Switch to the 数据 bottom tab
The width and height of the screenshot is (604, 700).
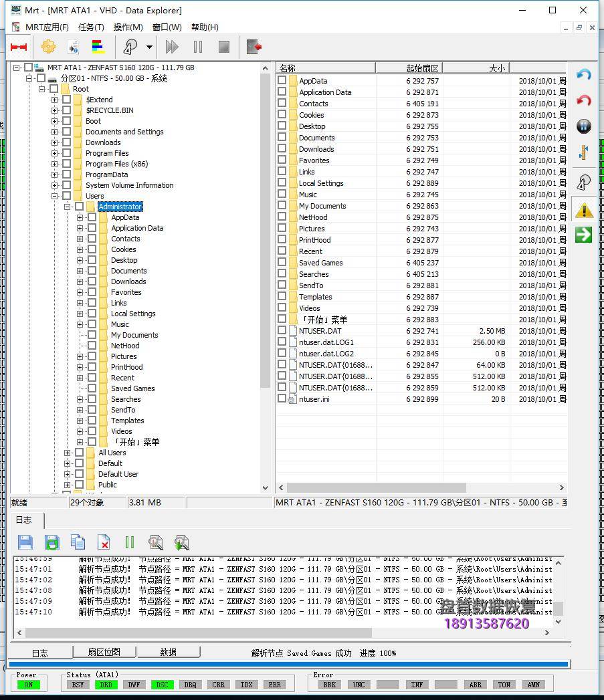tap(169, 652)
